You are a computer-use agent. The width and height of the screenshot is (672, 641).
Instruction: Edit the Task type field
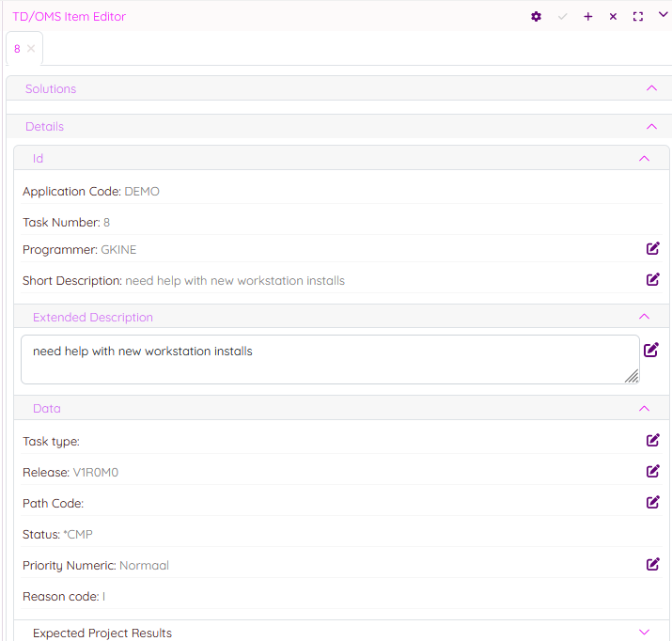pyautogui.click(x=652, y=440)
